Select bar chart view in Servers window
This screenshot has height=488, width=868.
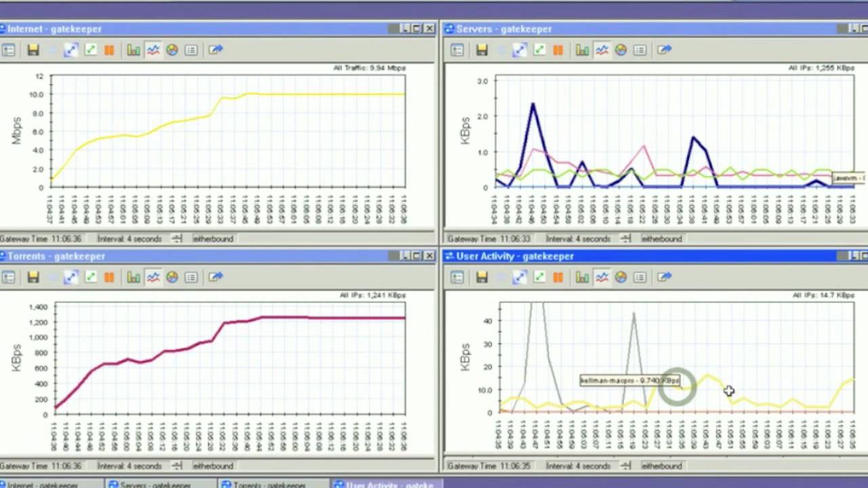[x=583, y=50]
